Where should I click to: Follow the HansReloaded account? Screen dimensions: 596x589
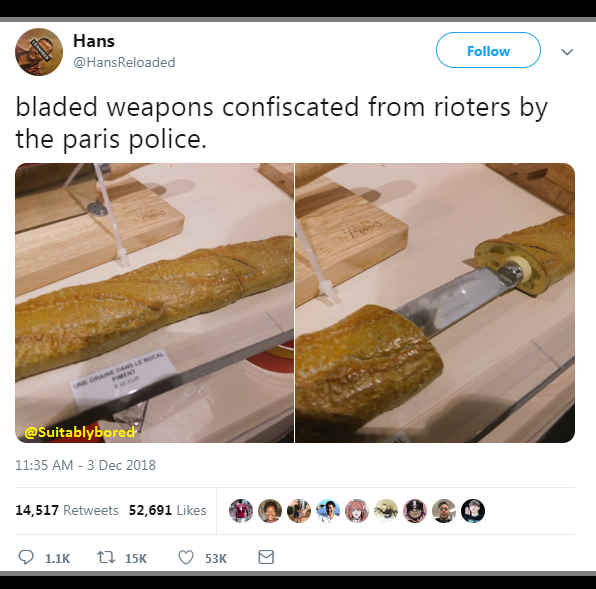488,50
